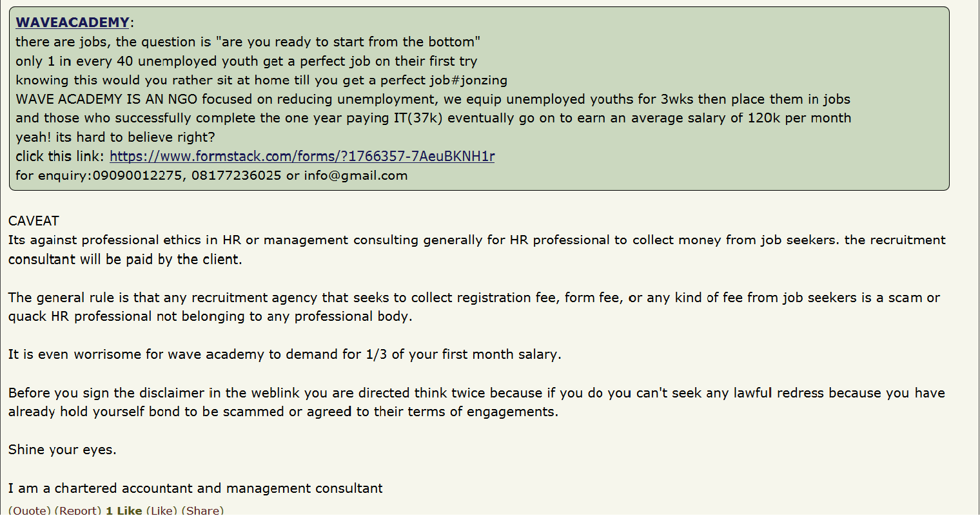This screenshot has width=980, height=516.
Task: Click the phone number 08177236025
Action: 236,176
